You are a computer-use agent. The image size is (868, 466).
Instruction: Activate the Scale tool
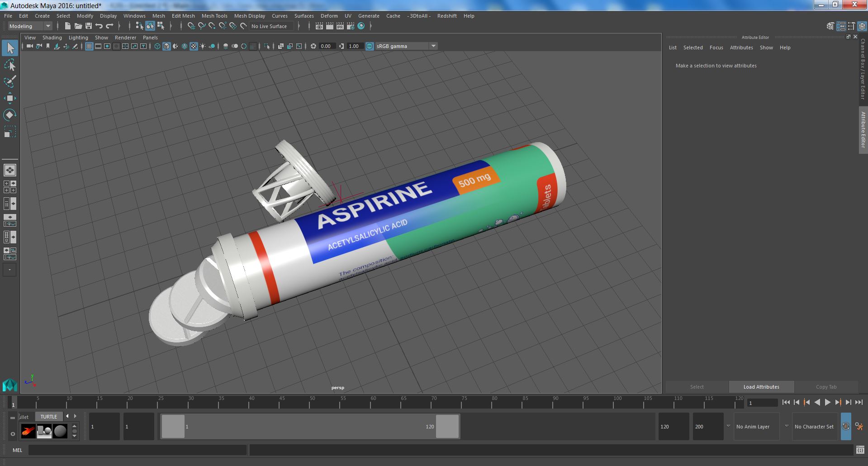(x=10, y=132)
